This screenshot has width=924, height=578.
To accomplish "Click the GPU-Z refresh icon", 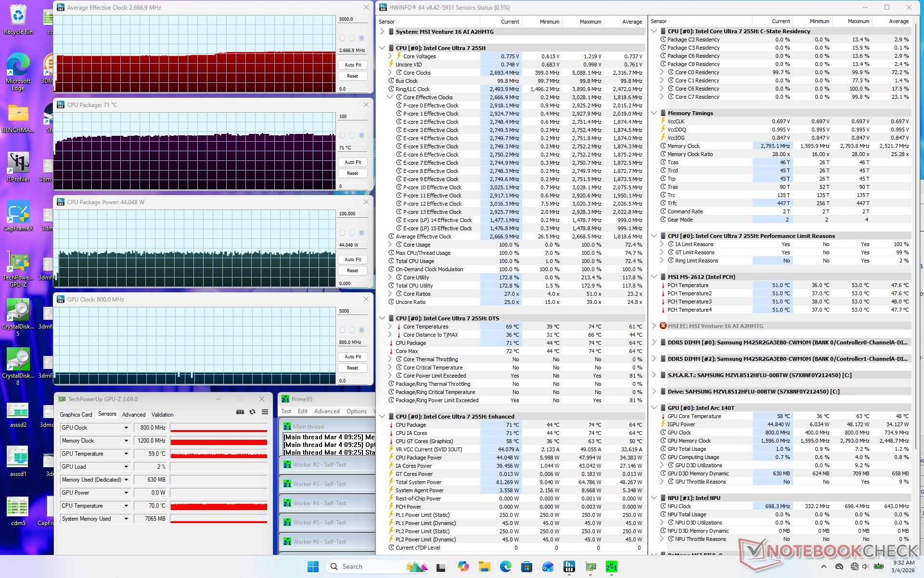I will pos(252,412).
